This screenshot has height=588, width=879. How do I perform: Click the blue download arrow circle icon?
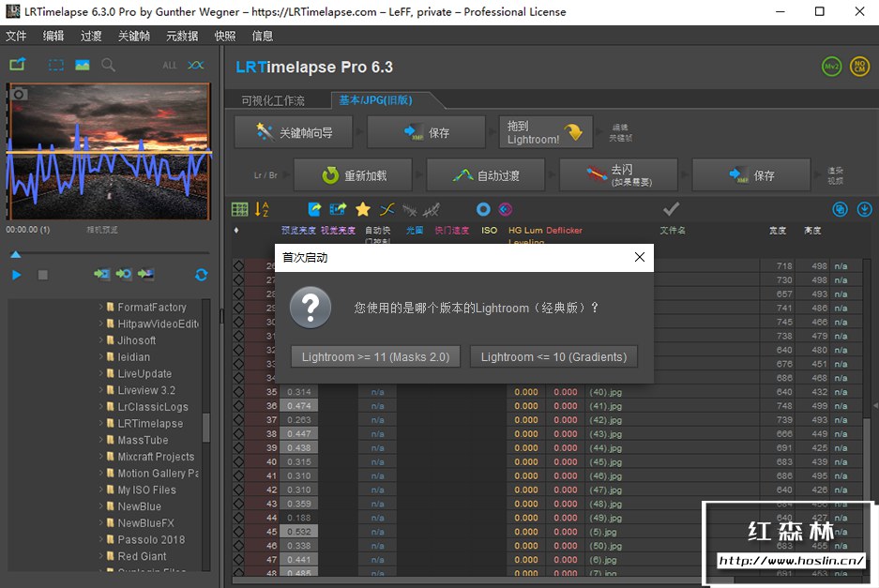(864, 210)
